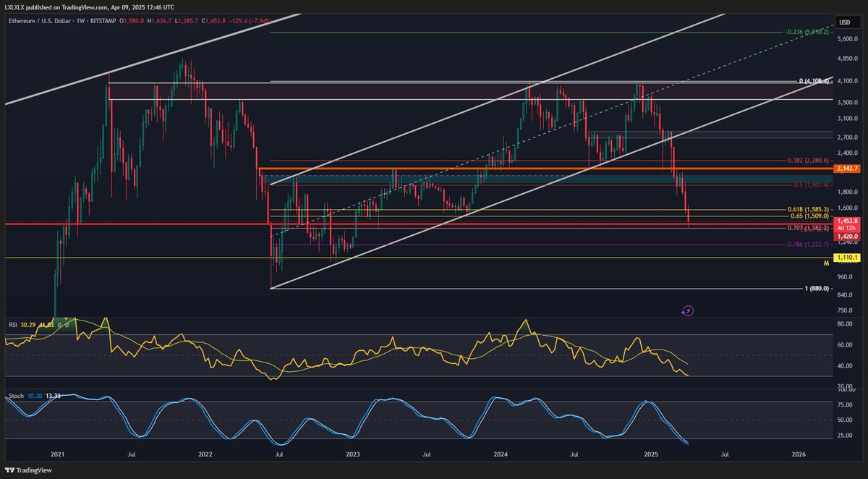
Task: Click the 2025 label on the time axis
Action: (650, 454)
